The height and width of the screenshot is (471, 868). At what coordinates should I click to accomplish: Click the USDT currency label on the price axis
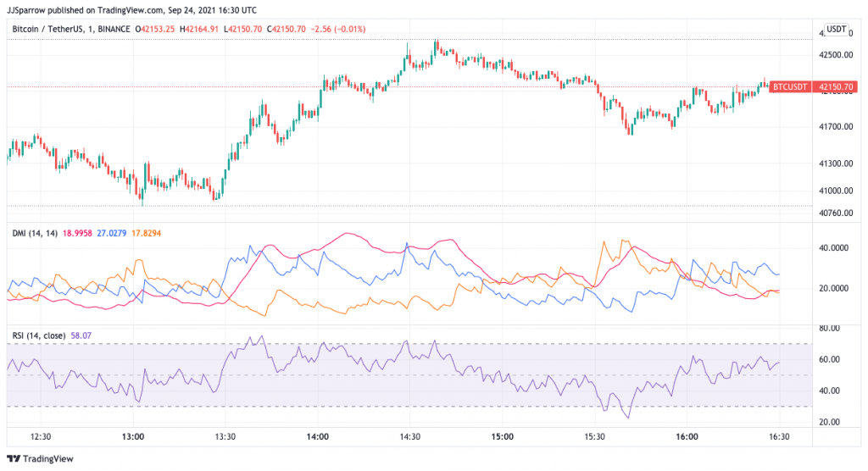836,30
